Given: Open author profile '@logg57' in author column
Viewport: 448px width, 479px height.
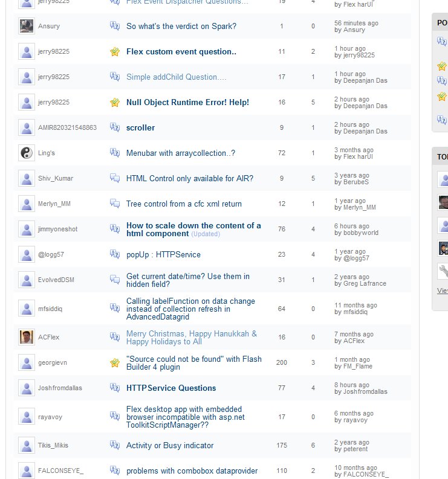Looking at the screenshot, I should (x=51, y=254).
